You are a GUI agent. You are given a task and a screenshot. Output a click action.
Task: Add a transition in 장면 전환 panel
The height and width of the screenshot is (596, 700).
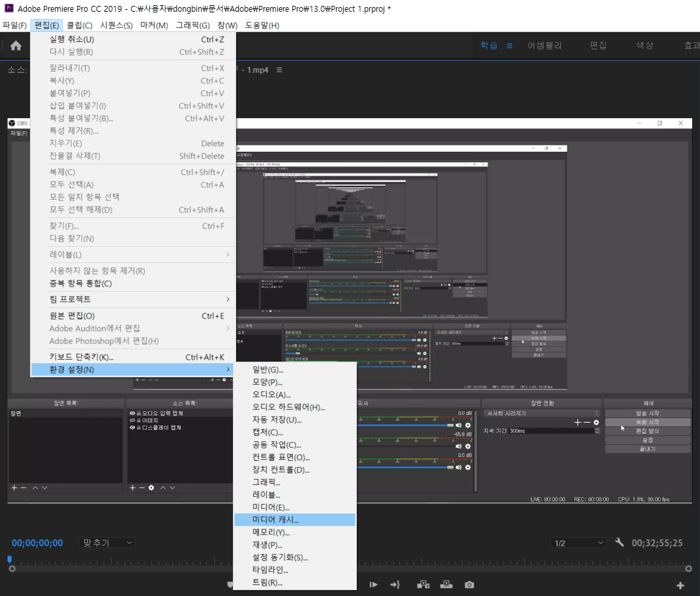coord(577,422)
